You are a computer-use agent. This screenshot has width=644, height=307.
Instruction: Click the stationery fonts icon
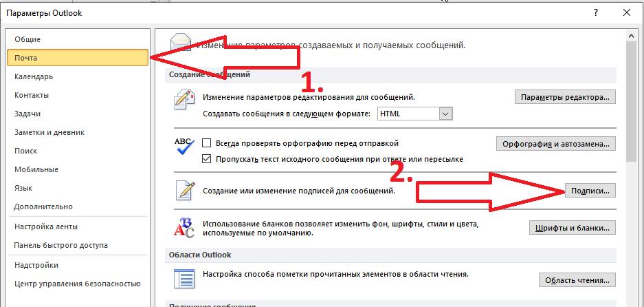click(184, 228)
